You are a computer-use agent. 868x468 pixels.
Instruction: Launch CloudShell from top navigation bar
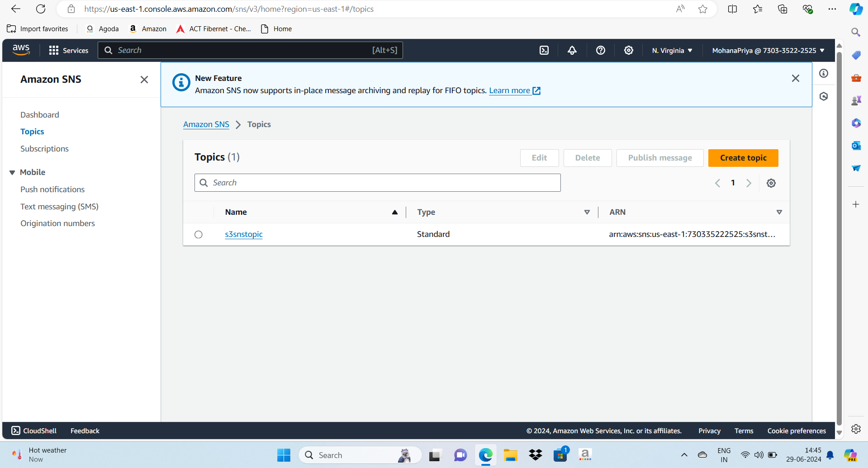coord(544,50)
